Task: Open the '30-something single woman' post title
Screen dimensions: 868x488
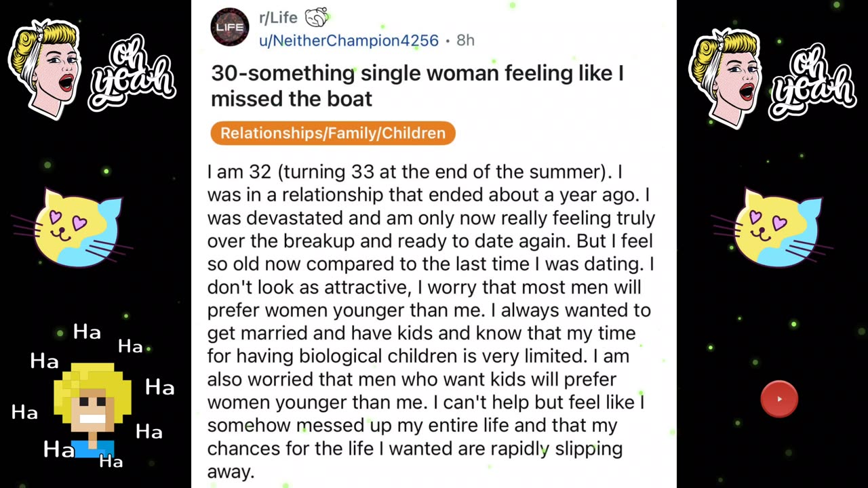Action: click(416, 85)
